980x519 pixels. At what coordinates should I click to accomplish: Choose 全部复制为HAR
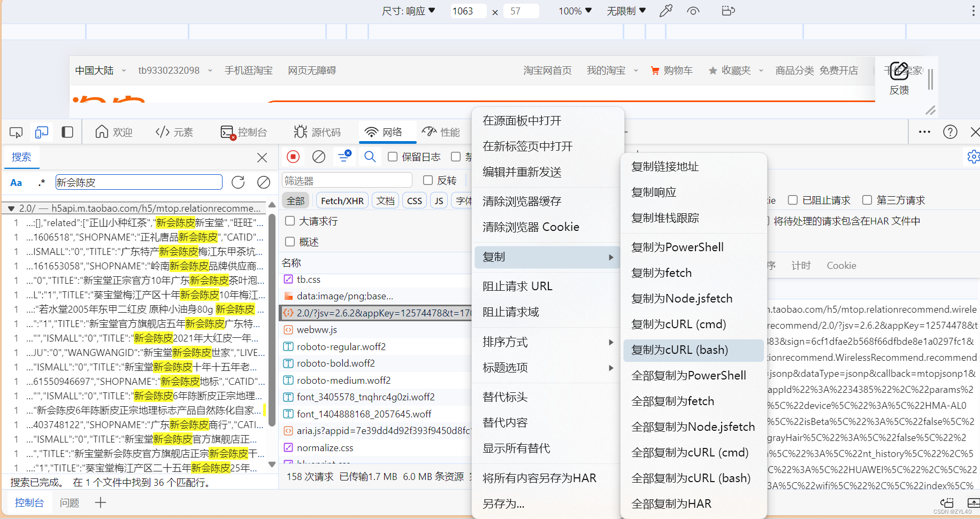[693, 504]
